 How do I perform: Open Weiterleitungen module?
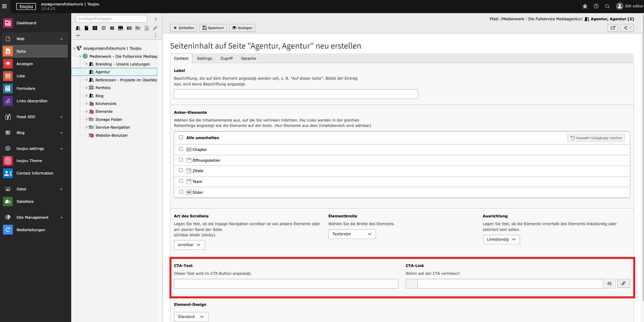pyautogui.click(x=35, y=230)
